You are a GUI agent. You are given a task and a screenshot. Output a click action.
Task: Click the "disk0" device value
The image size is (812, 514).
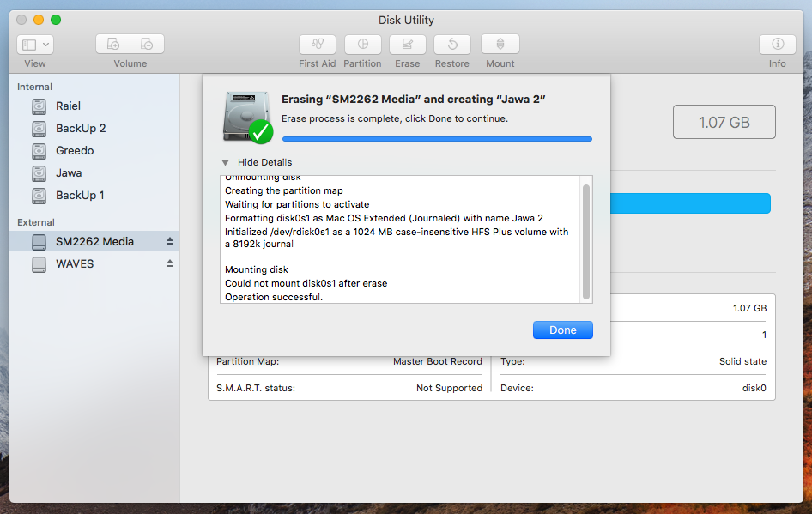coord(754,388)
